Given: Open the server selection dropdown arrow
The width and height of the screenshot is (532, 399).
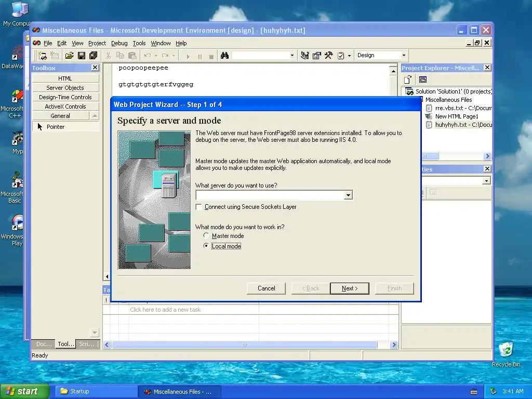Looking at the screenshot, I should [348, 195].
